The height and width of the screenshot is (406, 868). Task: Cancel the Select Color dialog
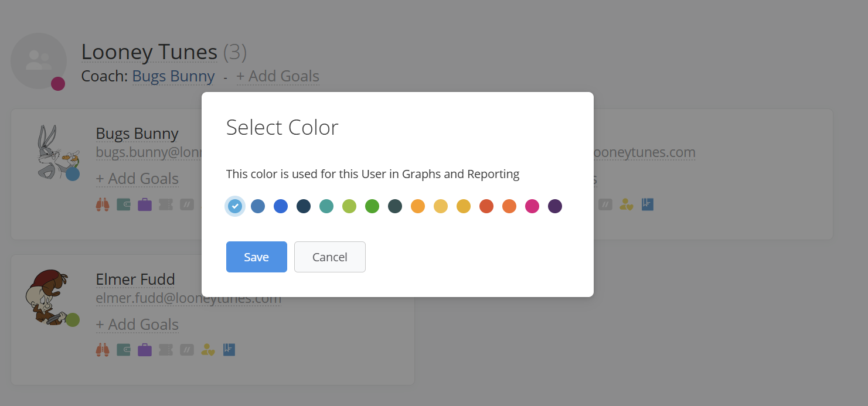pos(330,257)
